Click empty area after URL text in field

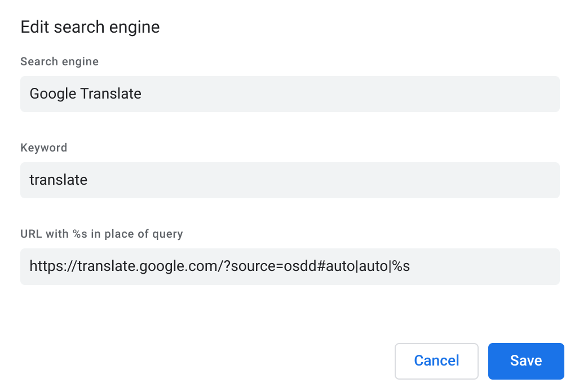tap(485, 266)
